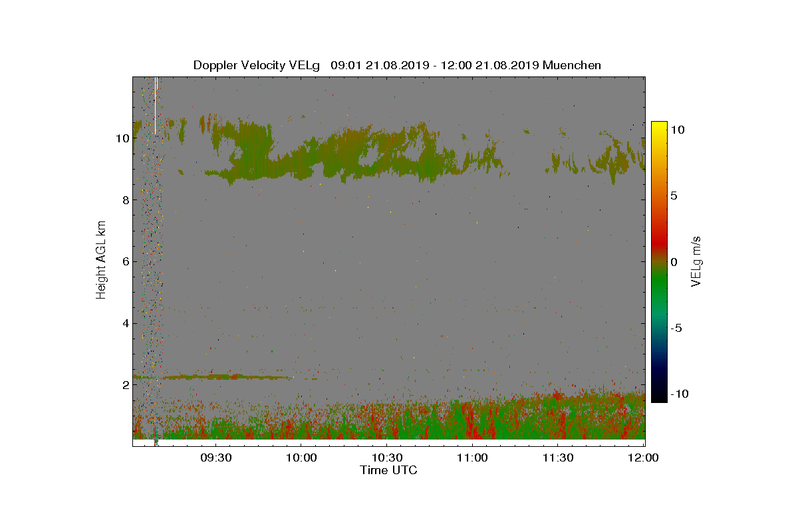Click the 11:30 time axis label
Viewport: 798px width, 532px height.
pyautogui.click(x=558, y=458)
